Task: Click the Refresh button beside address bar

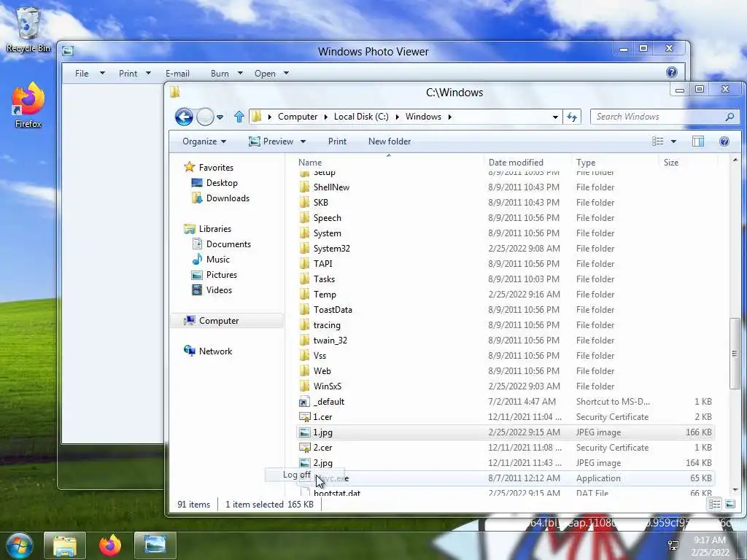Action: 572,117
